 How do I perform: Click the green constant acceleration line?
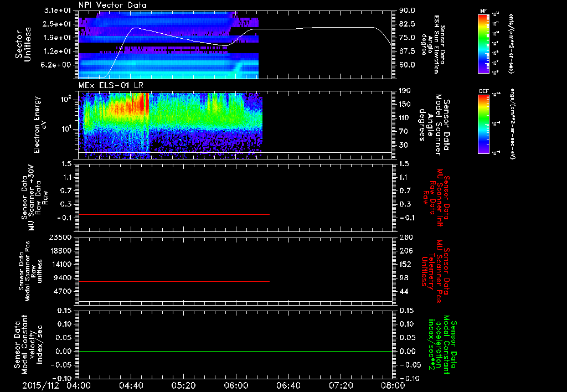pos(235,351)
